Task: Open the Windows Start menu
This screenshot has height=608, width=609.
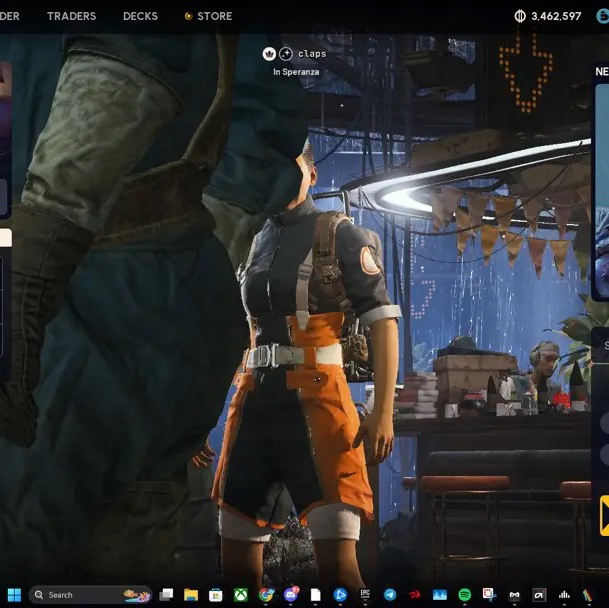Action: click(x=14, y=594)
